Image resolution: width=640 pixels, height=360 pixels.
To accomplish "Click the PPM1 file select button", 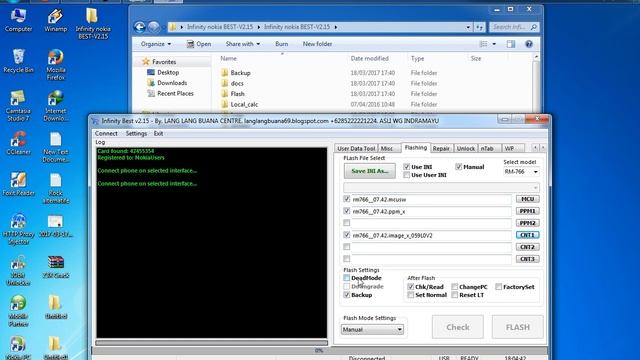I will tap(527, 211).
